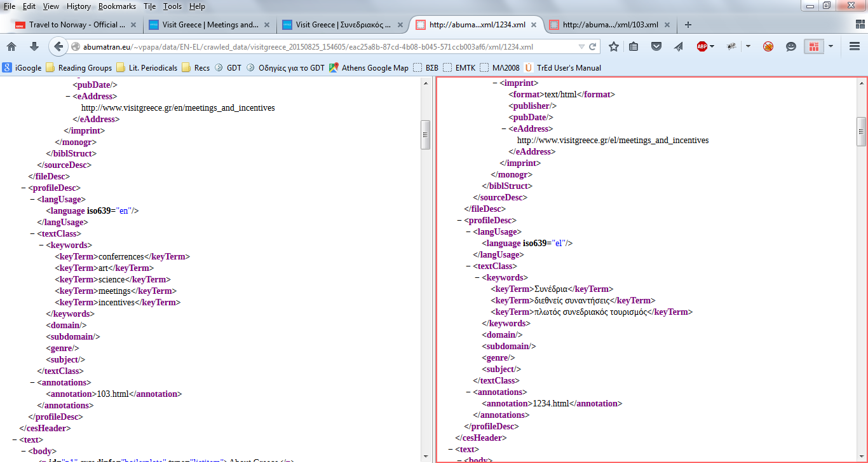The width and height of the screenshot is (868, 463).
Task: Collapse the eAddress node in right pane
Action: 505,129
